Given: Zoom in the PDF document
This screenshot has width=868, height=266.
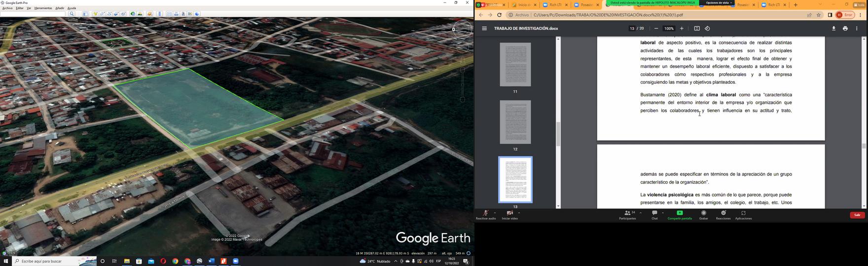Looking at the screenshot, I should pos(682,29).
